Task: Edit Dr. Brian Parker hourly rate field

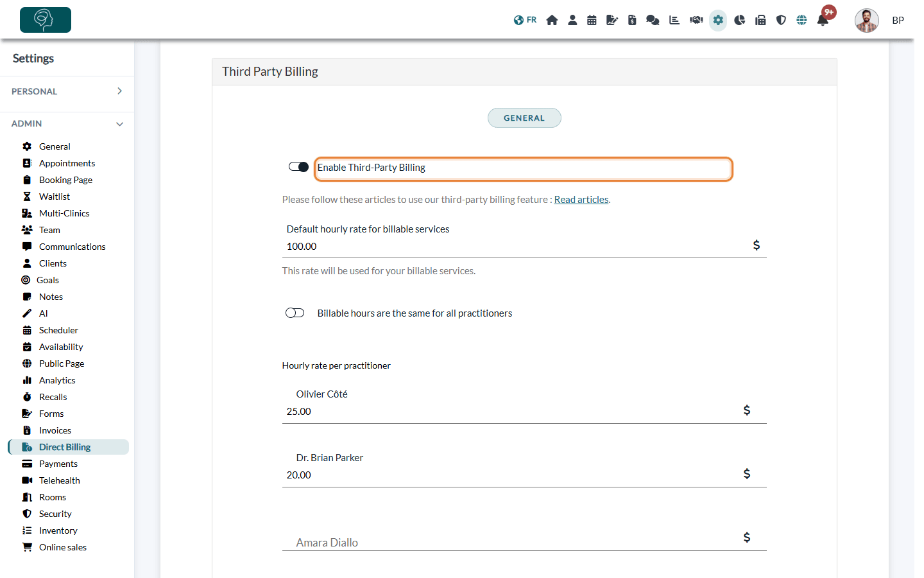Action: pyautogui.click(x=524, y=475)
